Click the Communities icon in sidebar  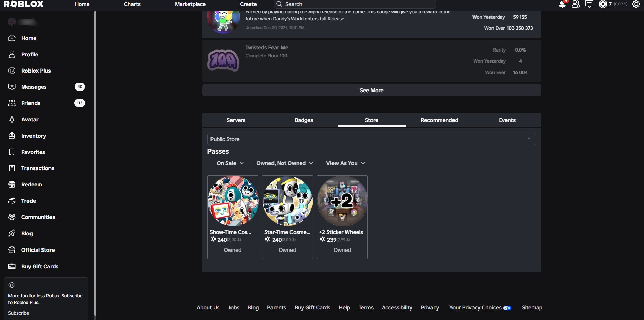click(x=12, y=217)
